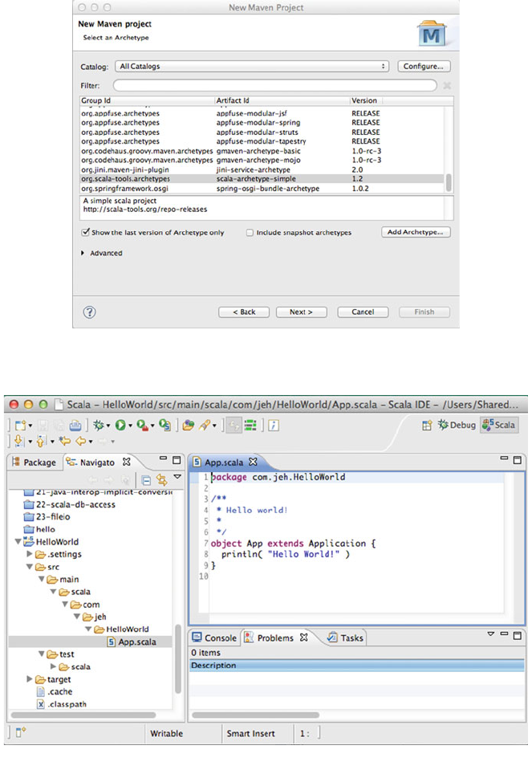The width and height of the screenshot is (532, 774).
Task: Maximize the Navigator view panel
Action: point(177,460)
